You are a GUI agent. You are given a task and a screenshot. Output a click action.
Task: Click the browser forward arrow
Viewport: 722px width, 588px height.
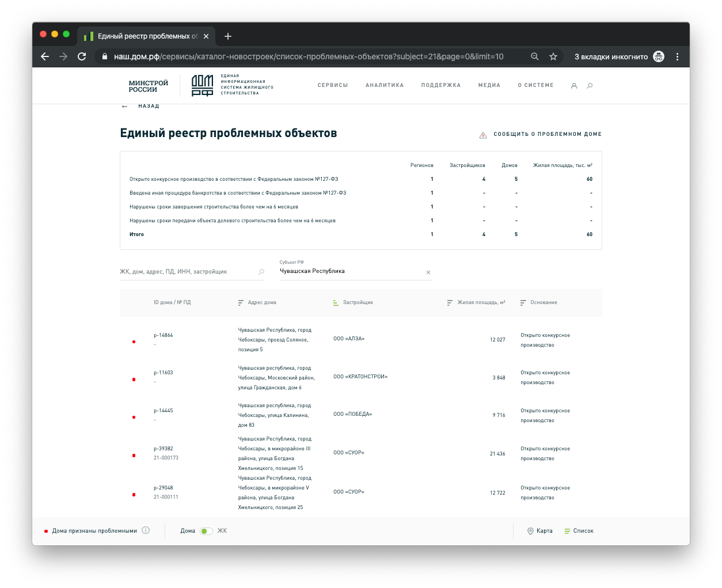click(63, 56)
